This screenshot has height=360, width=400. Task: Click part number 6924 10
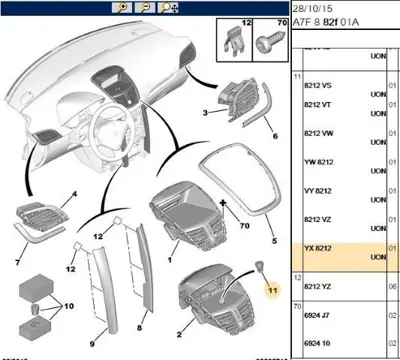pos(317,343)
